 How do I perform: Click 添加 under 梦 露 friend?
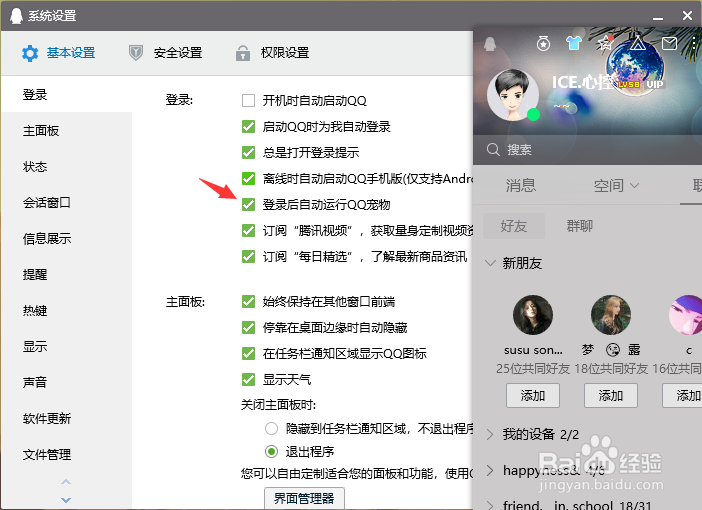[x=611, y=395]
